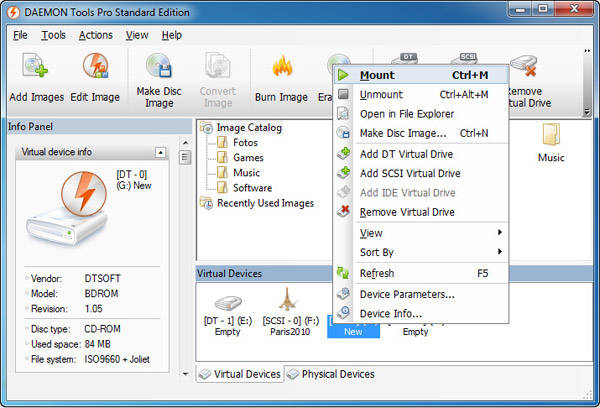The image size is (600, 408).
Task: Click the Device Parameters icon
Action: pos(343,294)
